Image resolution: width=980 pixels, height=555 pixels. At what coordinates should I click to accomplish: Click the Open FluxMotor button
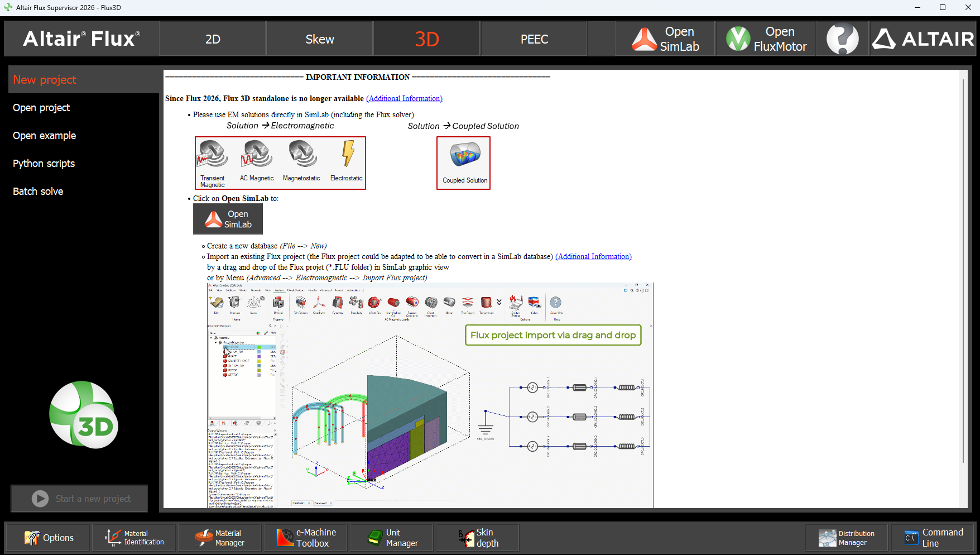tap(766, 39)
